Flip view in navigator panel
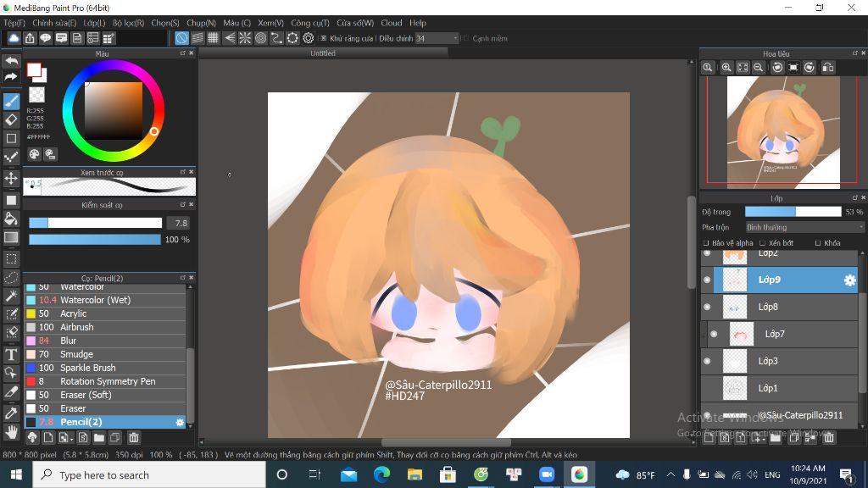 click(x=827, y=68)
